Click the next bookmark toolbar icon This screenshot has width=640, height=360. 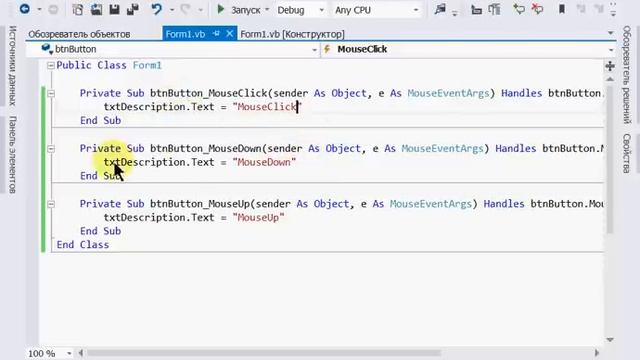pyautogui.click(x=598, y=9)
